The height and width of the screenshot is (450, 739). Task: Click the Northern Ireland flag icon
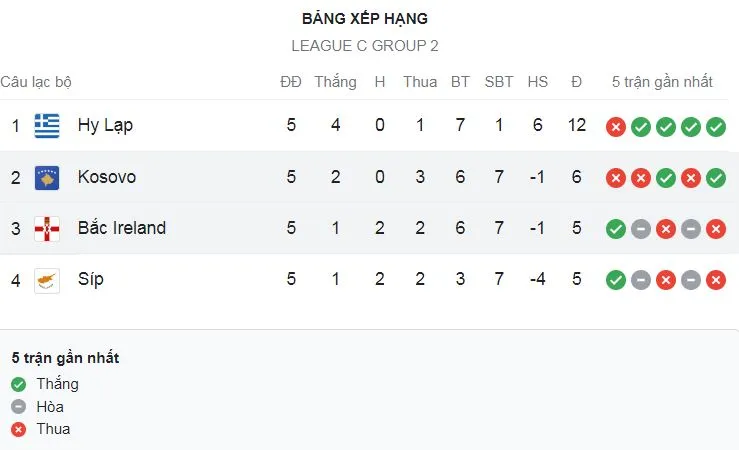tap(47, 229)
